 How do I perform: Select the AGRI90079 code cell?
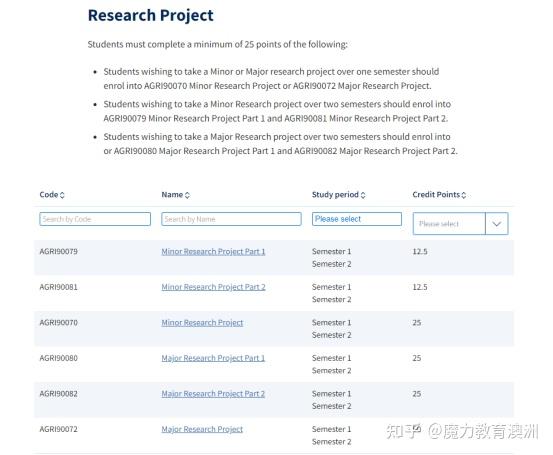click(x=59, y=251)
